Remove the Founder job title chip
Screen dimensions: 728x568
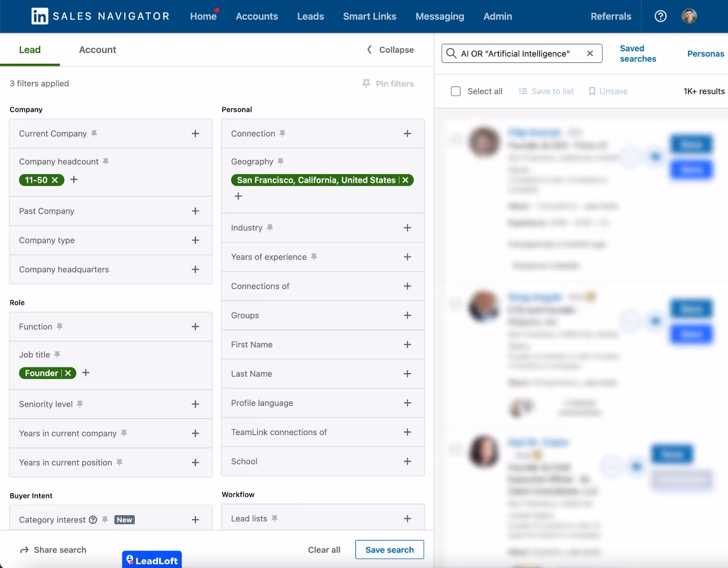click(x=68, y=373)
